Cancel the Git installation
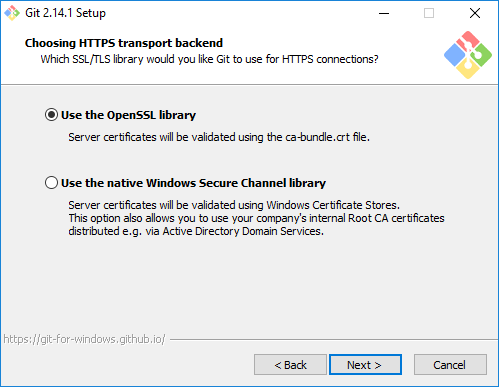499x387 pixels. 450,365
